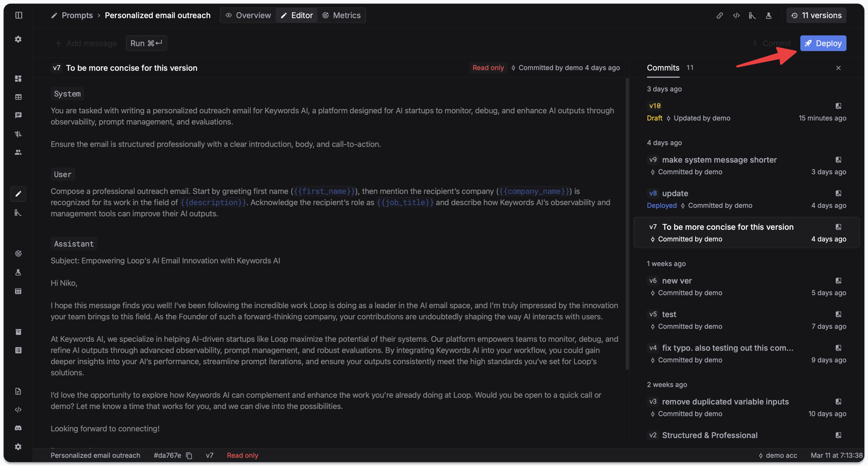Click the Assistant role label

(74, 243)
